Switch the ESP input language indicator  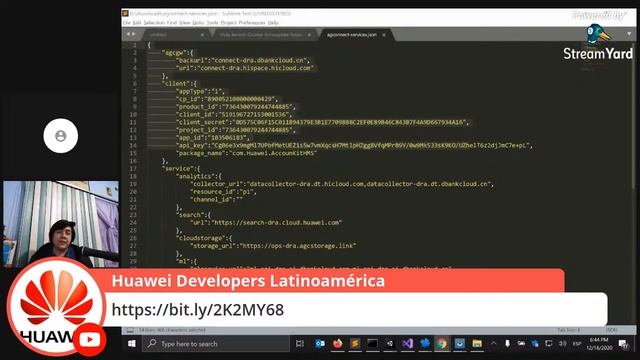(577, 344)
